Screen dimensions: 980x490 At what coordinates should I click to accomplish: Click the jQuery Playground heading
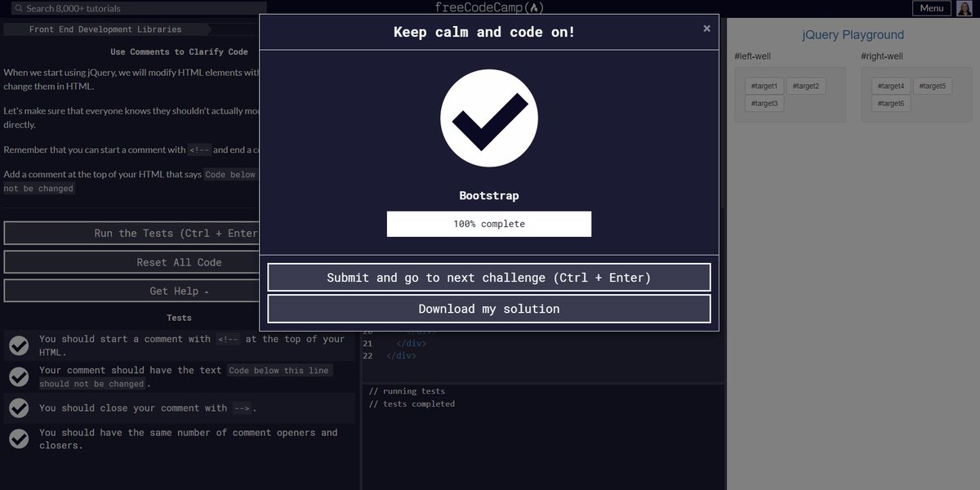point(853,35)
